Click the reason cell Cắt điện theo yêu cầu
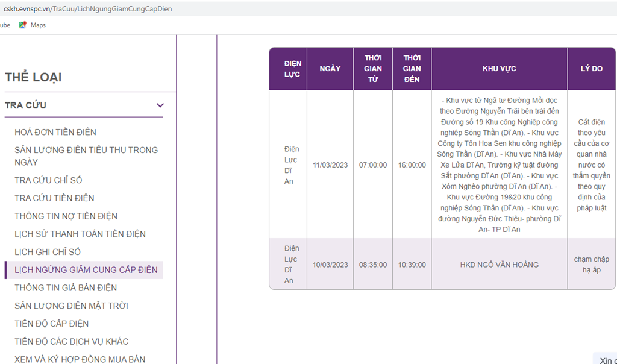 point(592,165)
